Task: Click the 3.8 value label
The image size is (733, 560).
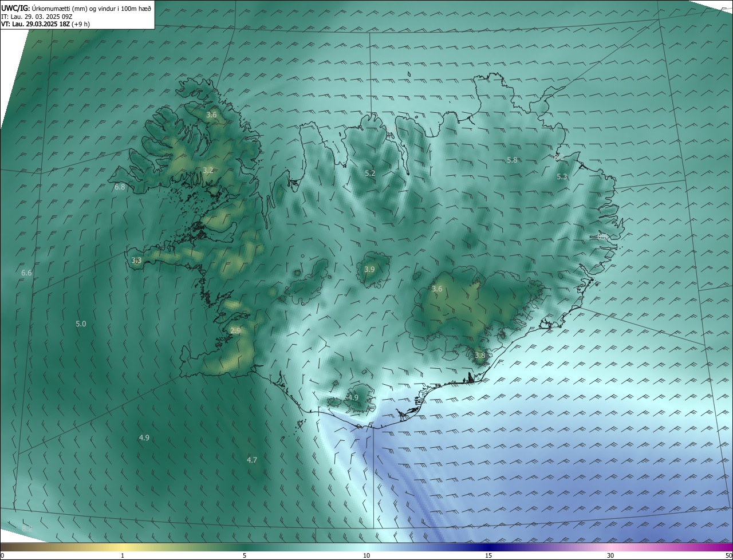Action: 480,355
